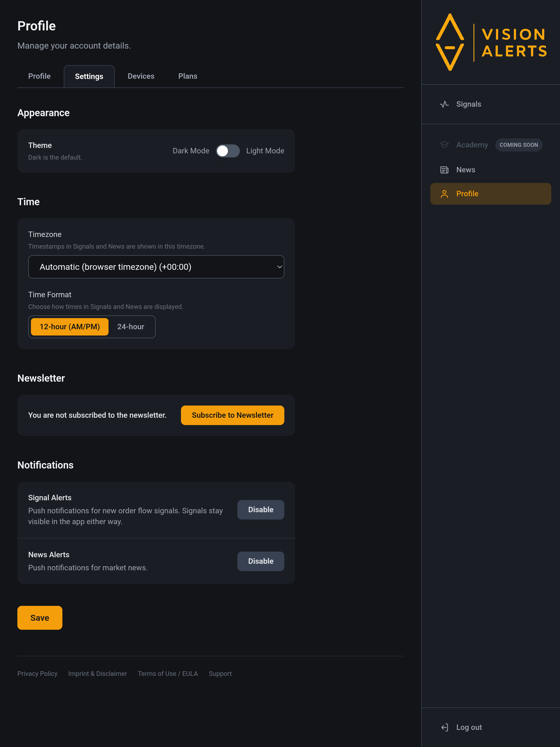
Task: Switch to the Profile tab
Action: pos(39,76)
